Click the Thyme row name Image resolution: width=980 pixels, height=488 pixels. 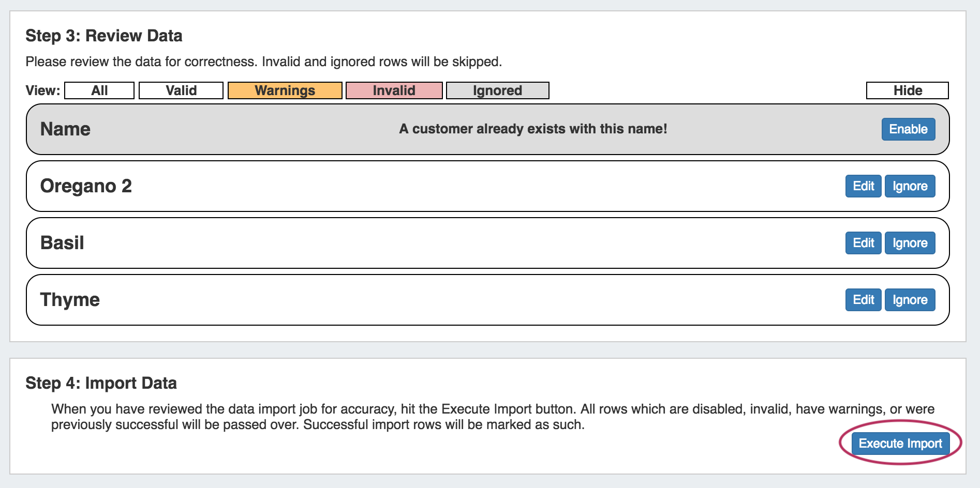[70, 300]
